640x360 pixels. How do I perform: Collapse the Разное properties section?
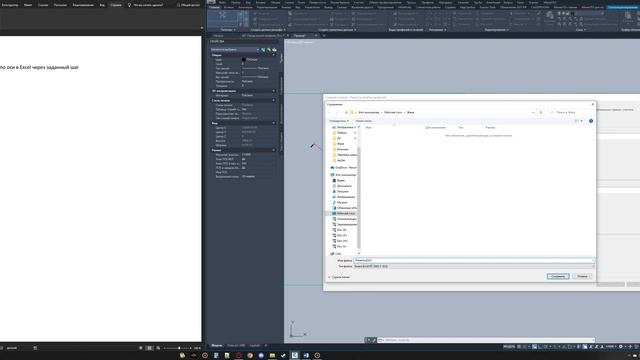click(274, 150)
